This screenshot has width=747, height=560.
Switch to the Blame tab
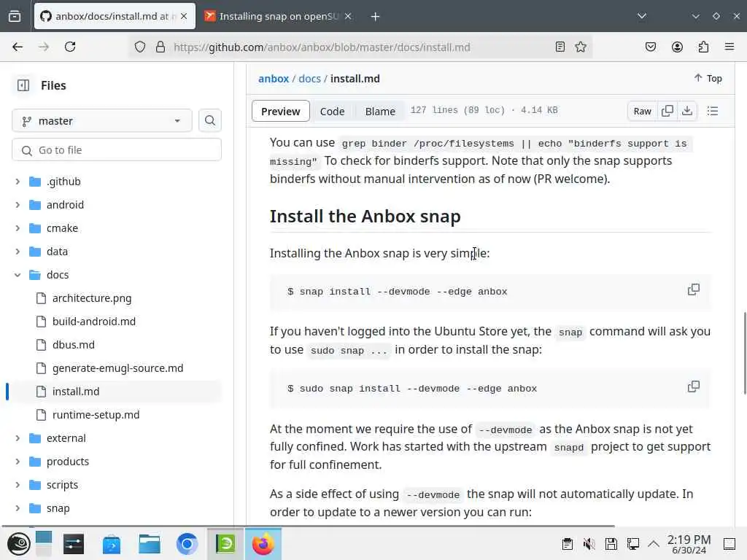(380, 111)
